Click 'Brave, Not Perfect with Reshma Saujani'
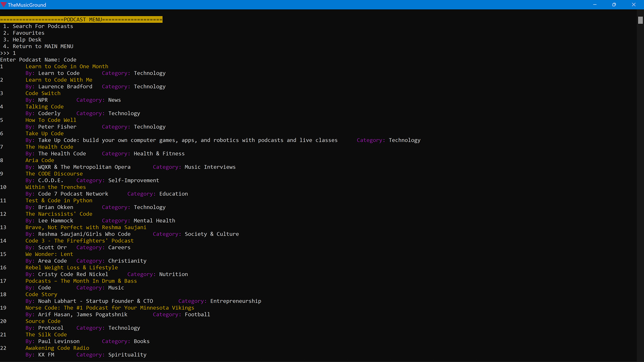This screenshot has width=644, height=362. point(86,227)
